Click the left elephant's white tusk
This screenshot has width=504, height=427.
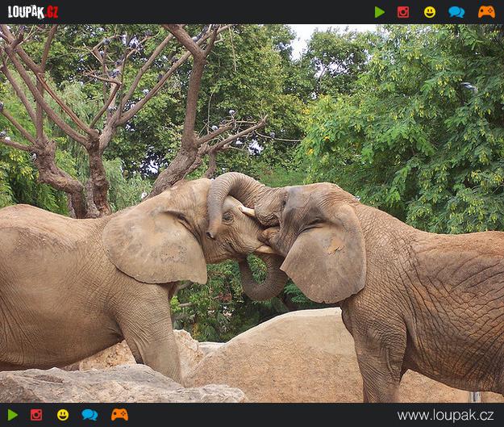click(x=247, y=211)
